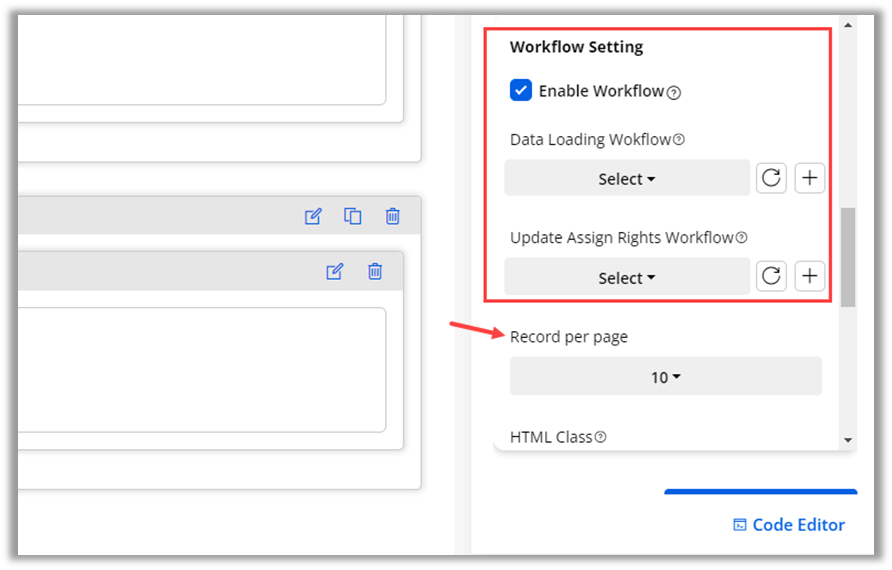The image size is (892, 570).
Task: Click the help icon beside Update Assign Rights Workflow
Action: pyautogui.click(x=742, y=238)
